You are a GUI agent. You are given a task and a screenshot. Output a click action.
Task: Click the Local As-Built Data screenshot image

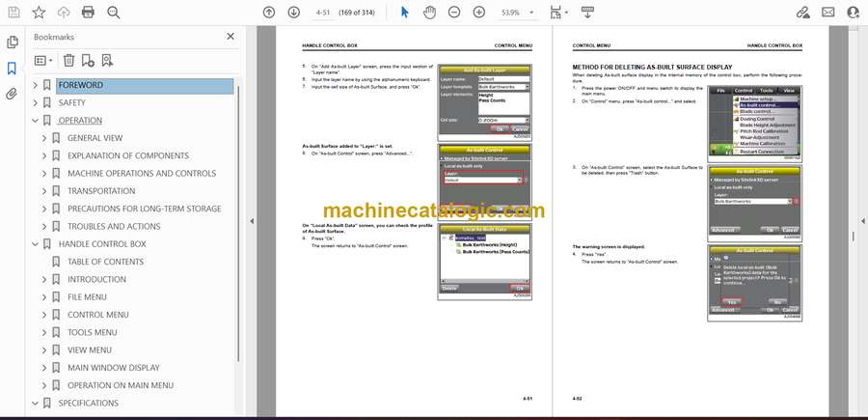(484, 262)
